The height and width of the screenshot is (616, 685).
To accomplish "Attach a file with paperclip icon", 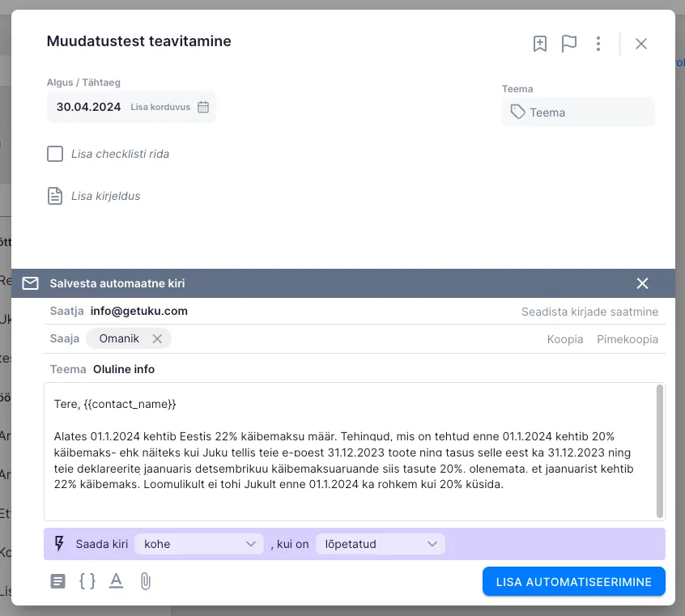I will (146, 580).
